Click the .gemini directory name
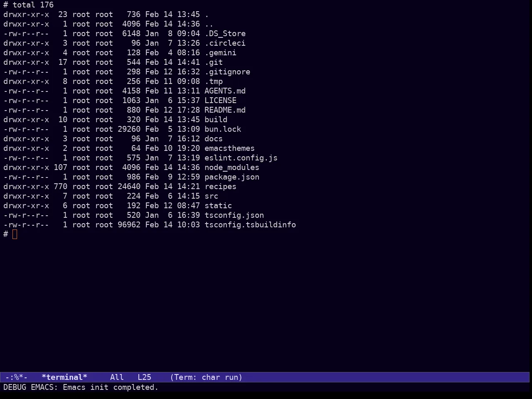 [x=220, y=53]
